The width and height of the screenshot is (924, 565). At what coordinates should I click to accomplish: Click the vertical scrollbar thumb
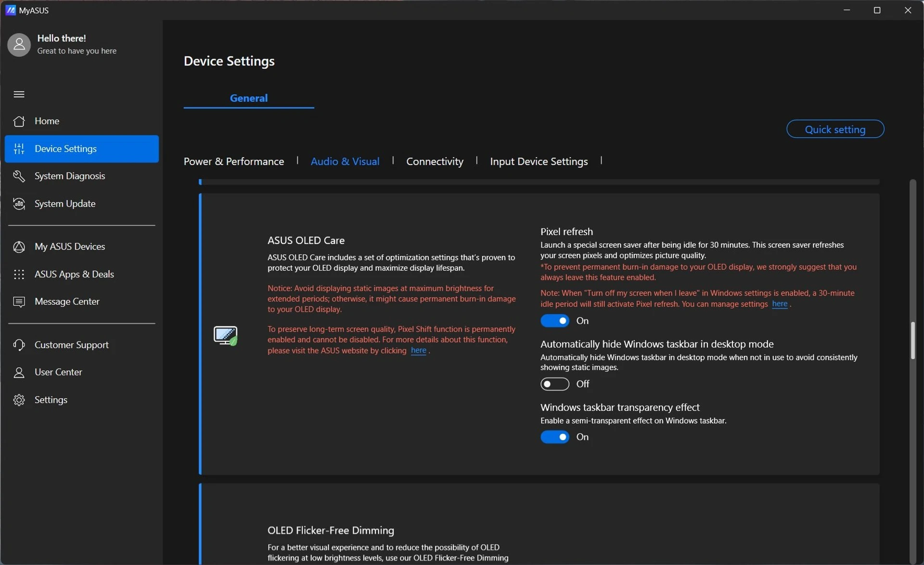[912, 340]
